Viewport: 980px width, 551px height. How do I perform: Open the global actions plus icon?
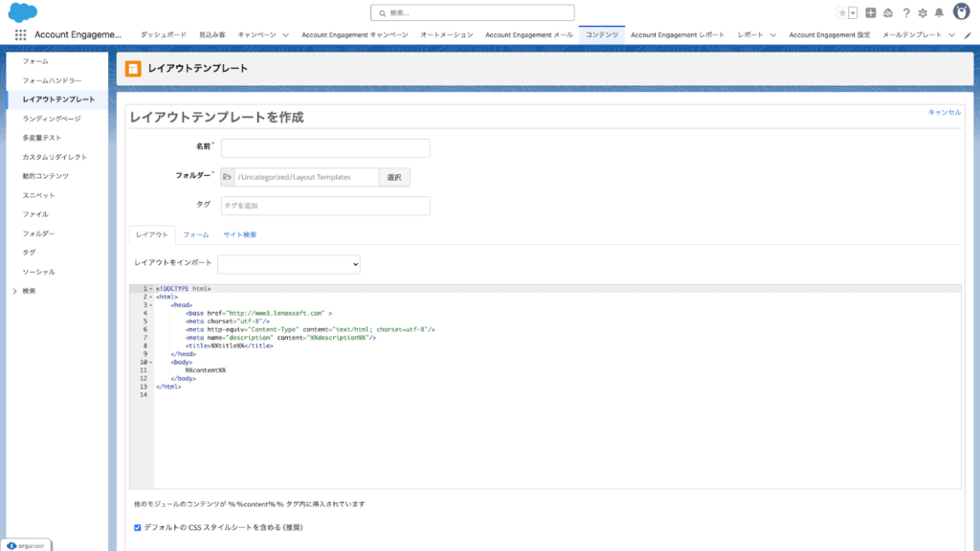(x=871, y=13)
